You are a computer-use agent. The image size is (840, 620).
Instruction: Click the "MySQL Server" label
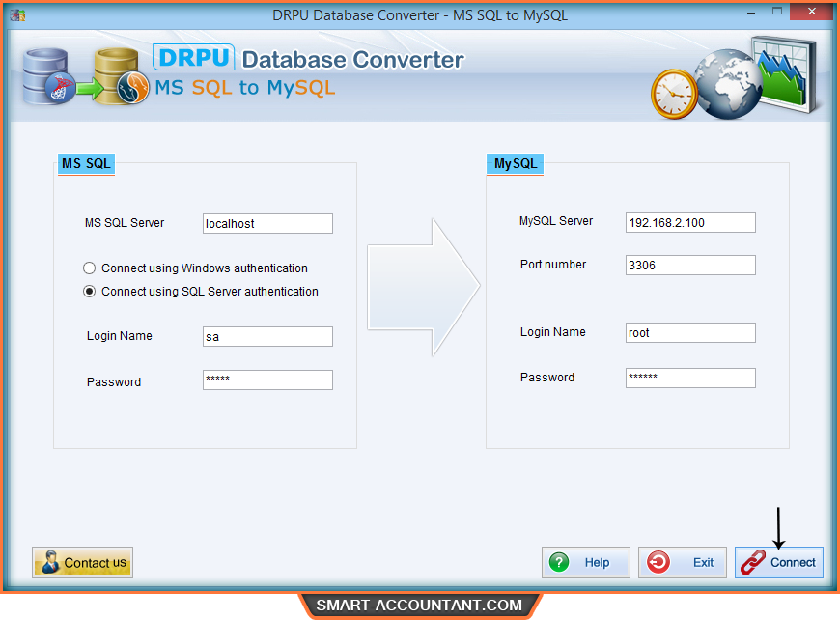[x=556, y=221]
